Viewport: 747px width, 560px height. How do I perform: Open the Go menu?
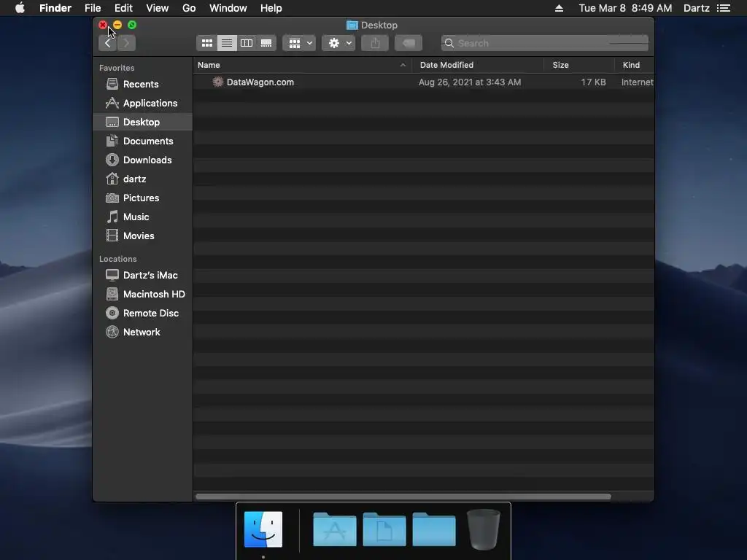(189, 8)
